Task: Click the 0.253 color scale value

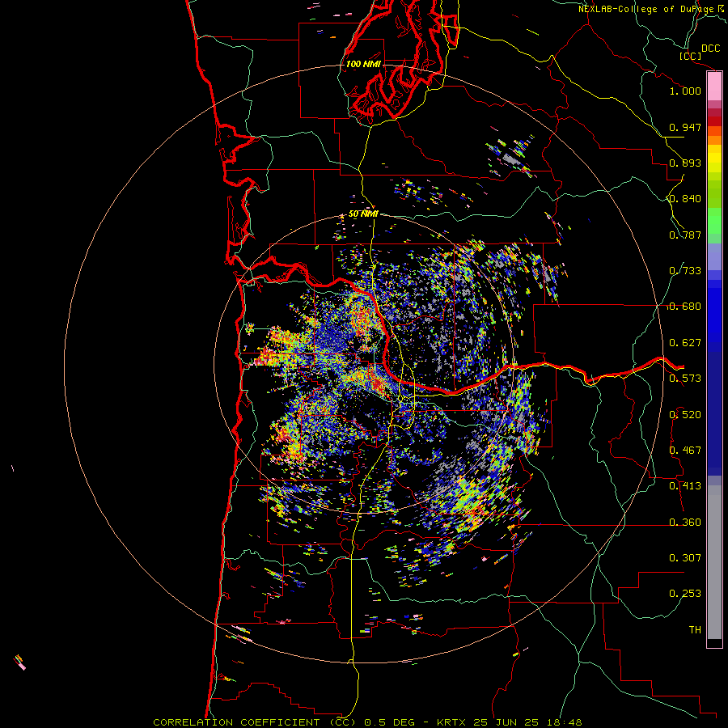Action: tap(685, 594)
